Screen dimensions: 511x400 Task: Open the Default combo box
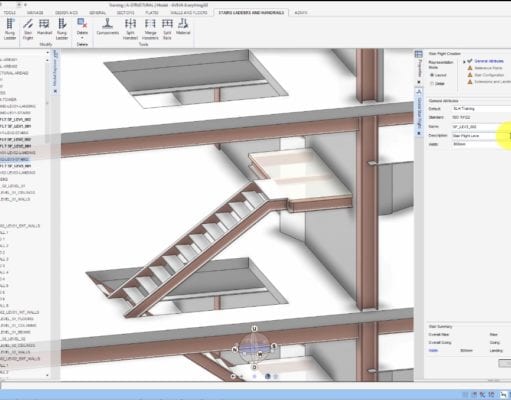click(x=481, y=109)
